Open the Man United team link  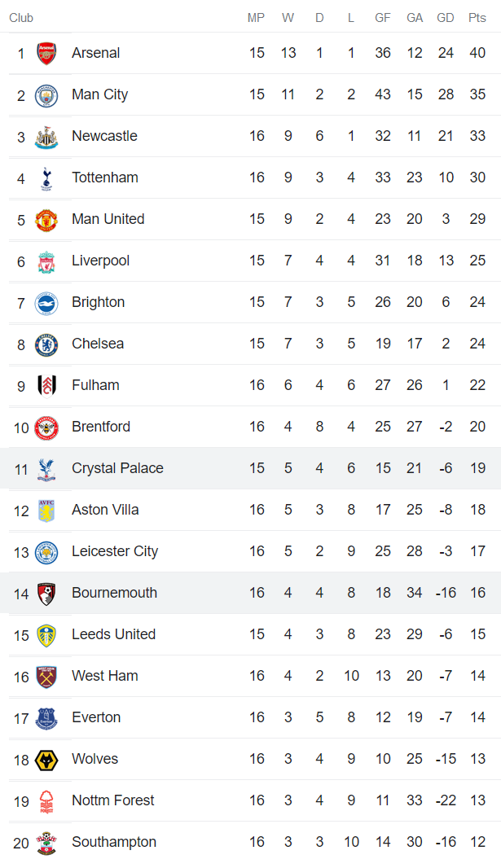[x=108, y=219]
